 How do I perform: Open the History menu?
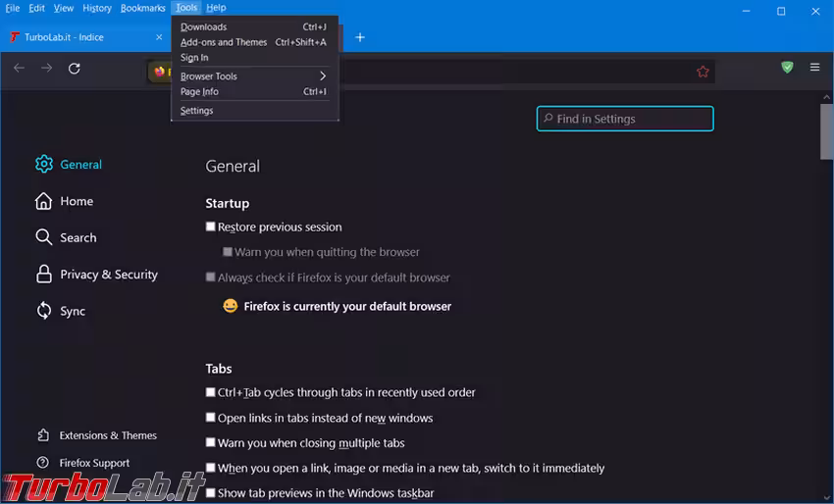click(97, 8)
